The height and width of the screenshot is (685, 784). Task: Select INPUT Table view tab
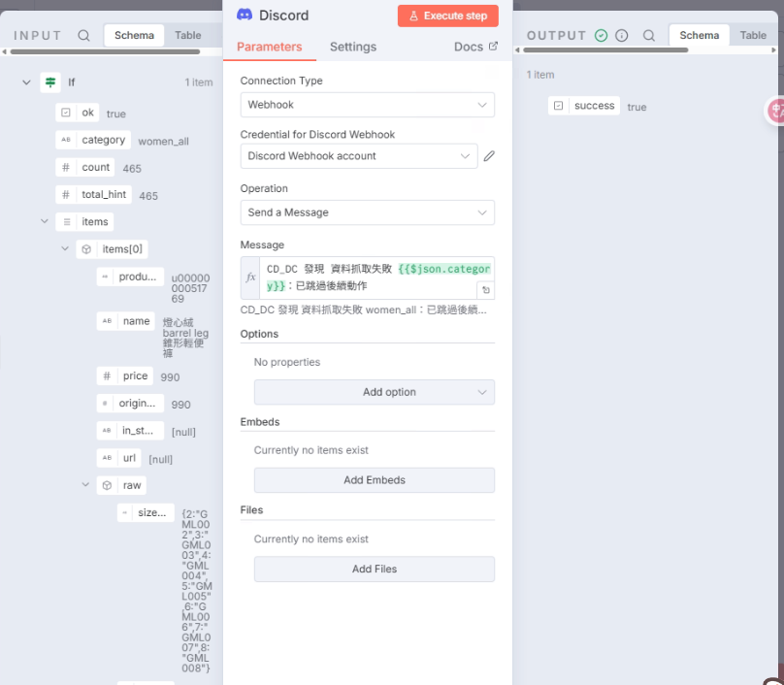188,36
